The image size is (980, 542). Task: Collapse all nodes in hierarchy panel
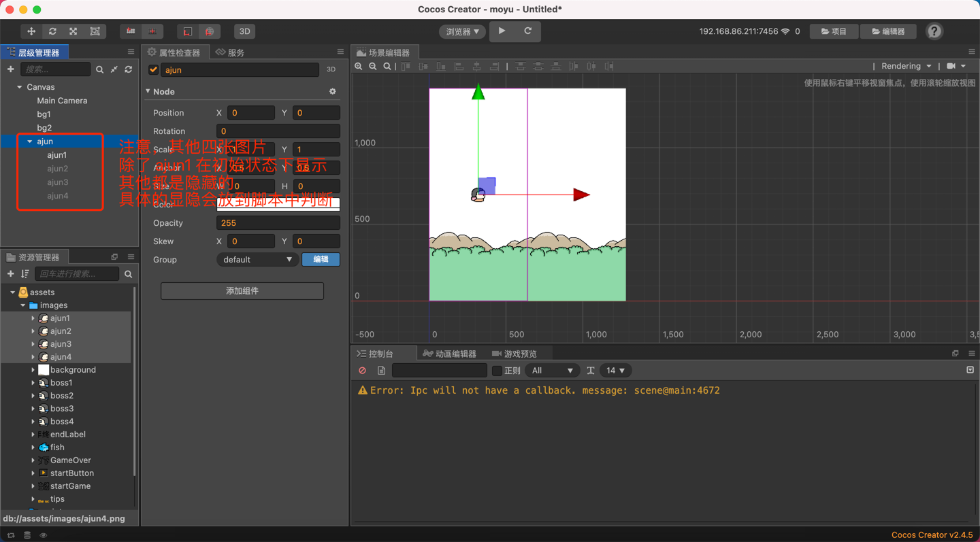pyautogui.click(x=114, y=69)
